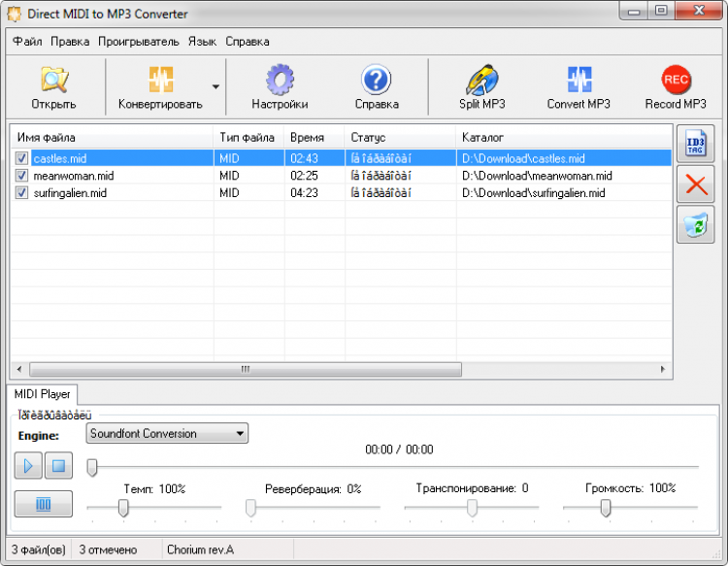Uncheck the castles.mid checkbox

click(x=21, y=158)
